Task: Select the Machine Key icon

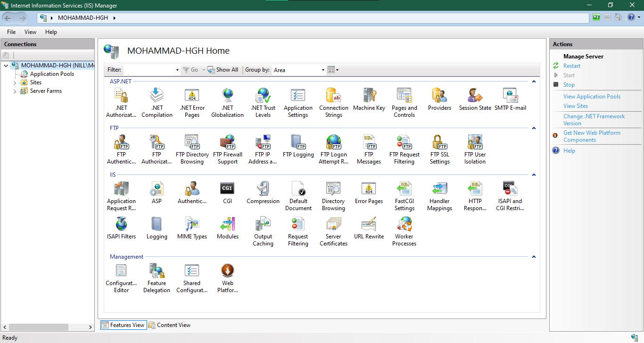Action: pyautogui.click(x=369, y=99)
